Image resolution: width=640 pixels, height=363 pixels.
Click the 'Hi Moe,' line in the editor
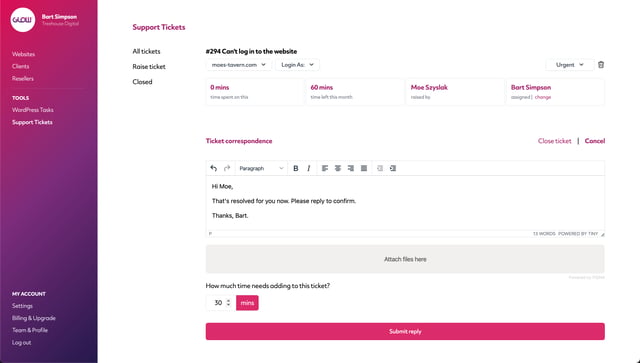point(222,186)
